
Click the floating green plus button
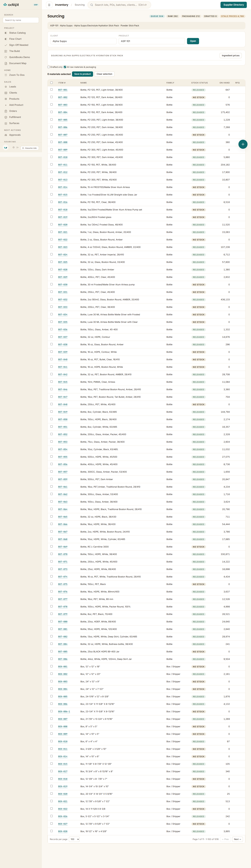[243, 144]
